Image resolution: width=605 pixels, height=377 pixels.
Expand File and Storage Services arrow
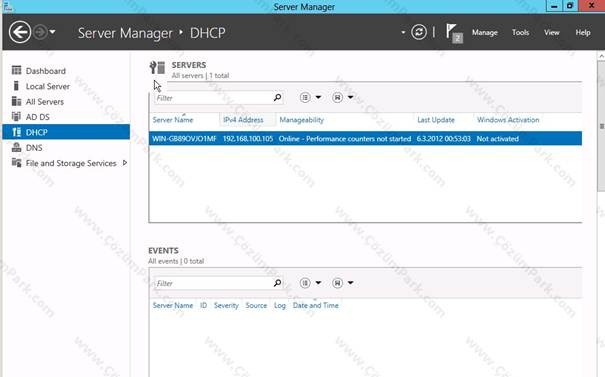click(x=125, y=163)
